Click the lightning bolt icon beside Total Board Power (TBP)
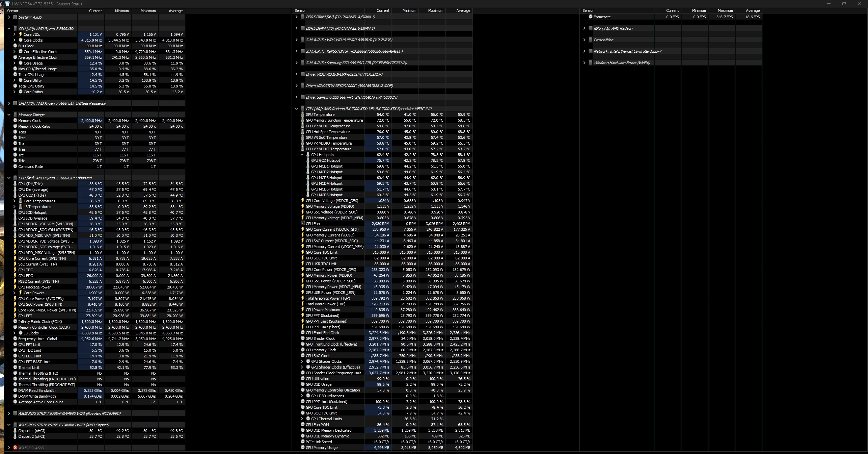Viewport: 868px width, 454px height. tap(303, 304)
